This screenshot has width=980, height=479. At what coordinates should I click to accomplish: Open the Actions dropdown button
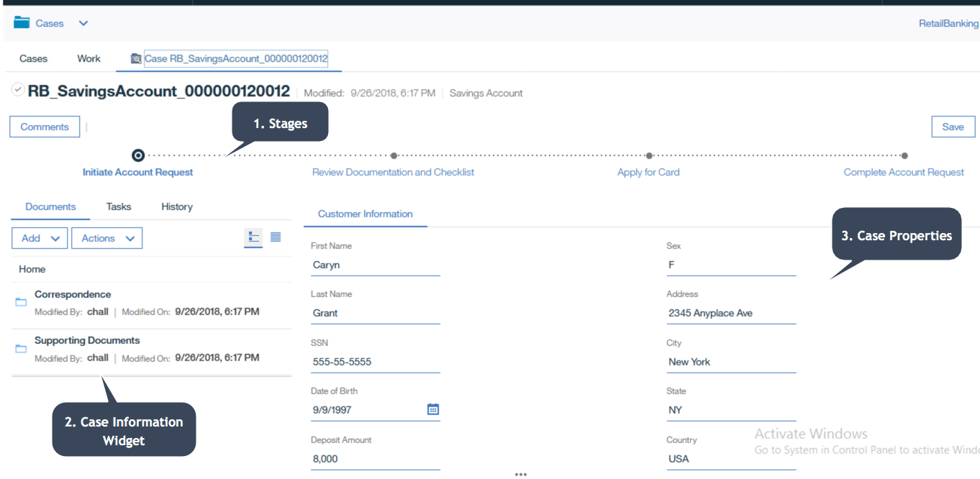tap(107, 238)
